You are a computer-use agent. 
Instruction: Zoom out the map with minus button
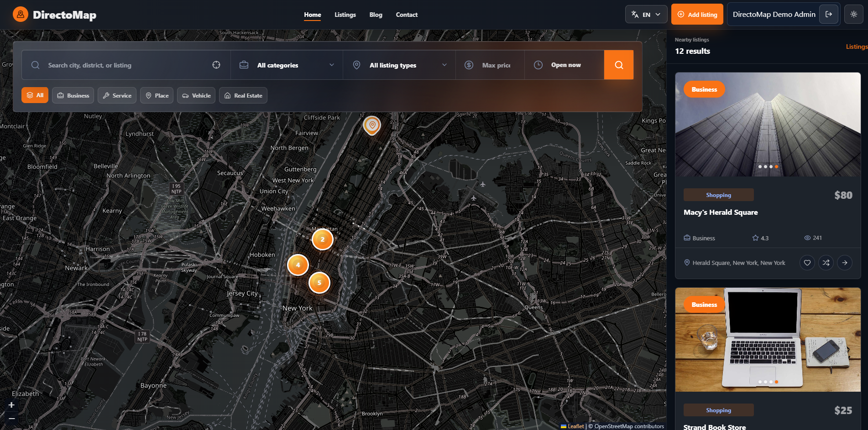pyautogui.click(x=11, y=418)
